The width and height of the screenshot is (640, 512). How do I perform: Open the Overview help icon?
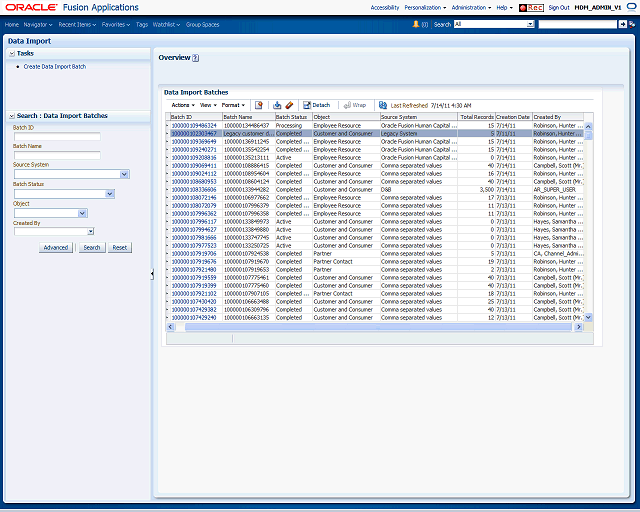196,58
